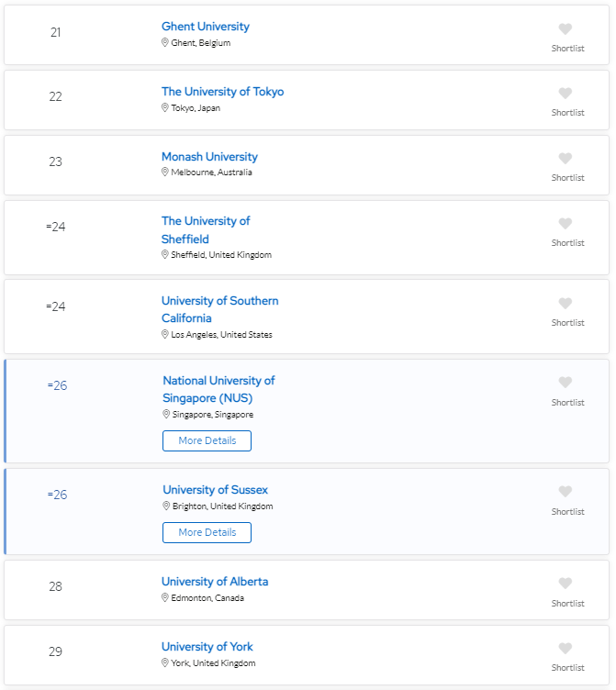Open Ghent University link
Screen dimensions: 616x690
pos(206,27)
